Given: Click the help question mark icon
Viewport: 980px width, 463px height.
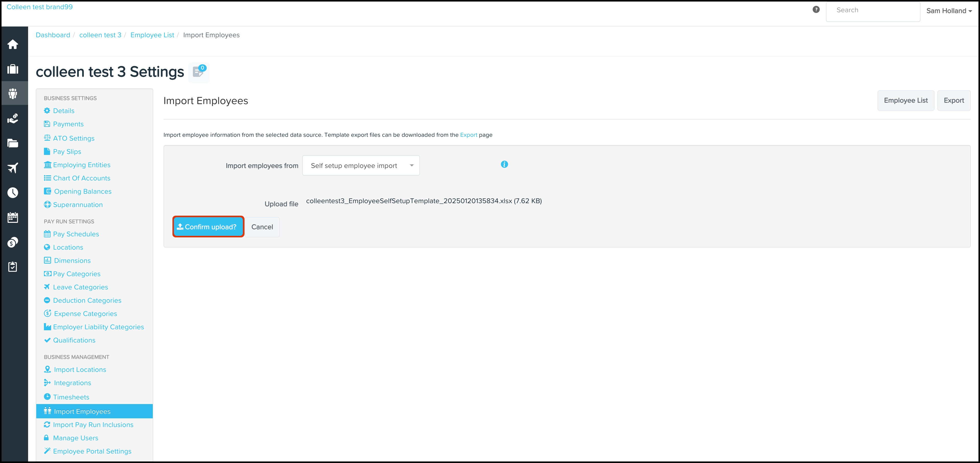Looking at the screenshot, I should [x=816, y=10].
